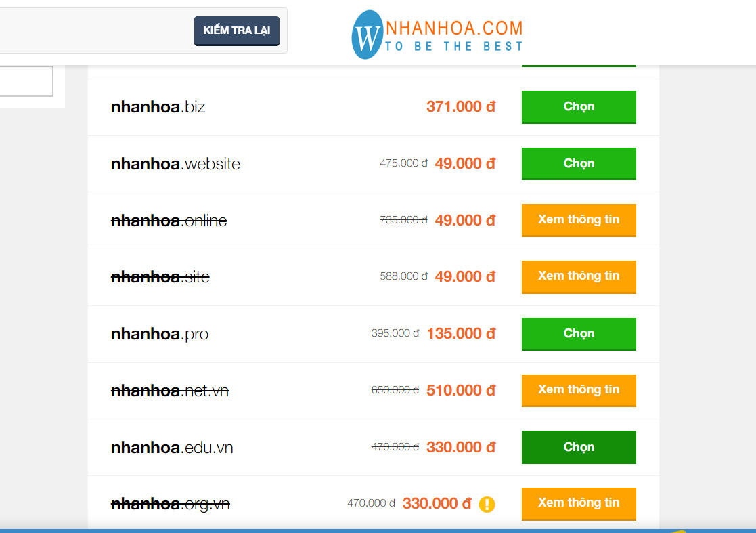The width and height of the screenshot is (756, 533).
Task: Click the nhanhoa.pro domain name
Action: click(x=160, y=334)
